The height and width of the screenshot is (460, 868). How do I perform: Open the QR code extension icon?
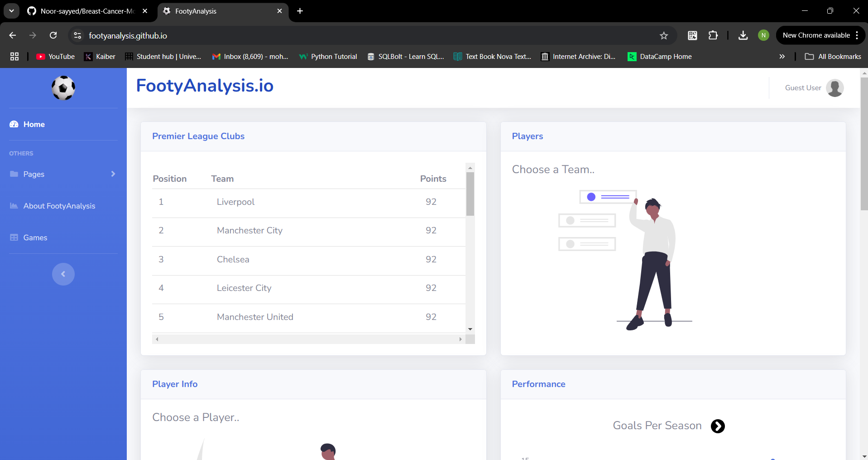pyautogui.click(x=692, y=35)
